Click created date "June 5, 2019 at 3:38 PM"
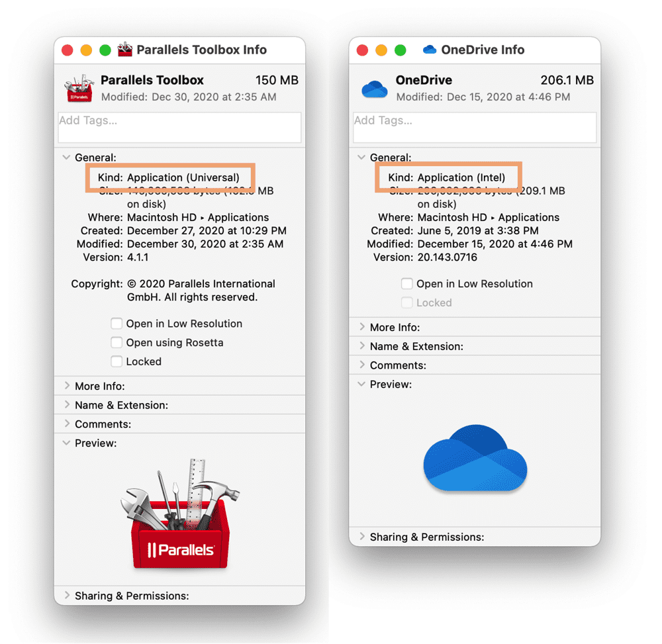Viewport: 662px width, 644px height. pyautogui.click(x=478, y=231)
